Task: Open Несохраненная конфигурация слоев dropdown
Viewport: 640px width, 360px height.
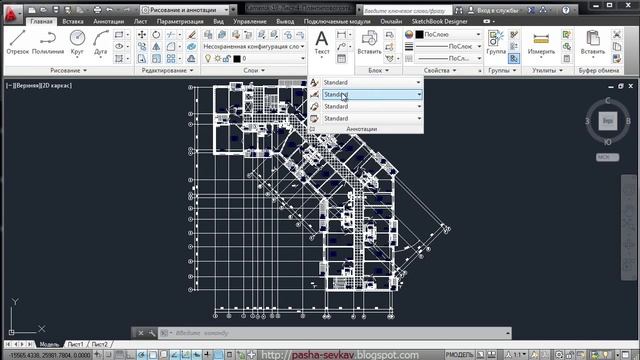Action: click(254, 47)
